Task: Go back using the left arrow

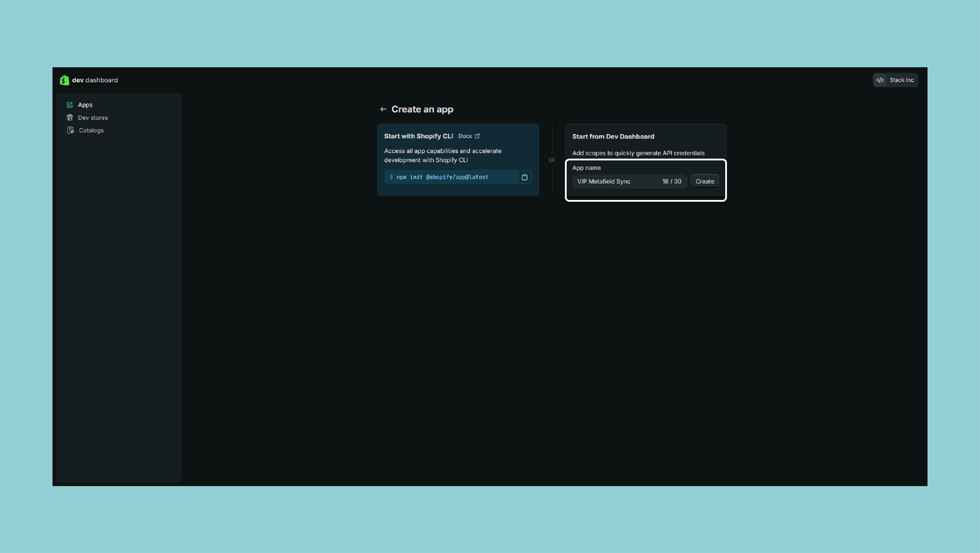Action: [383, 109]
